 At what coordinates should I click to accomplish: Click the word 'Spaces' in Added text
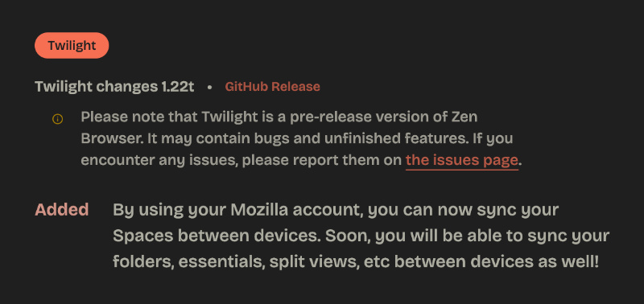pos(139,236)
